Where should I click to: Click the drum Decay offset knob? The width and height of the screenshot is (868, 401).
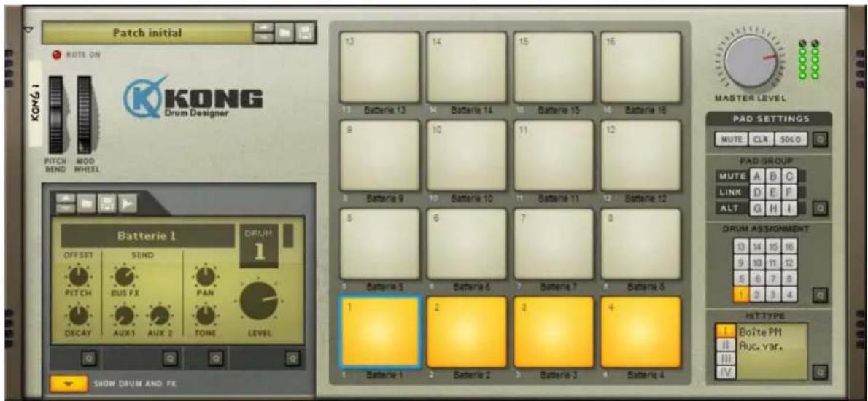(80, 315)
